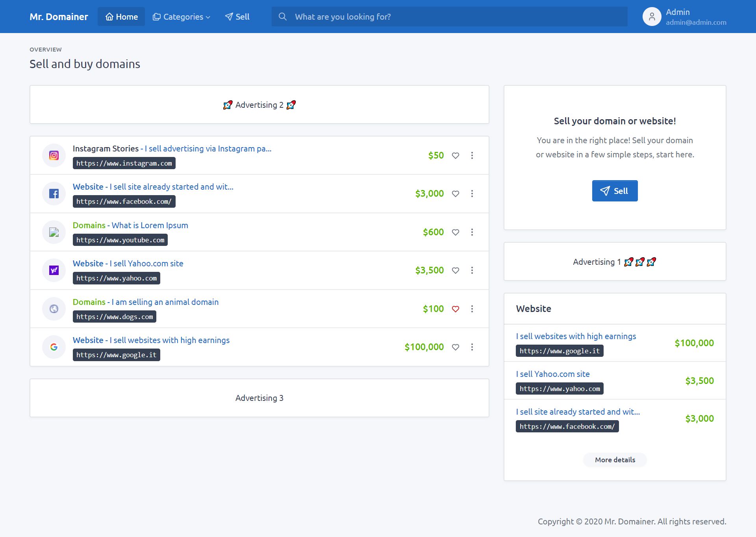The image size is (756, 537).
Task: Open three-dot menu for Facebook listing
Action: point(472,194)
